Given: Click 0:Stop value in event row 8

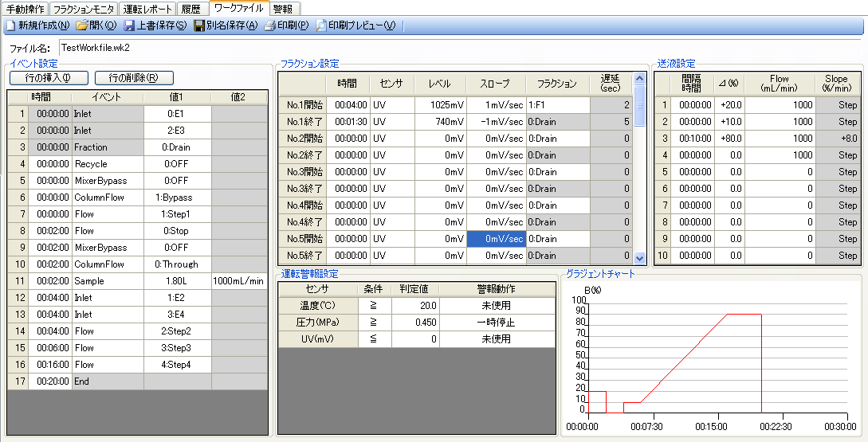Looking at the screenshot, I should [178, 231].
